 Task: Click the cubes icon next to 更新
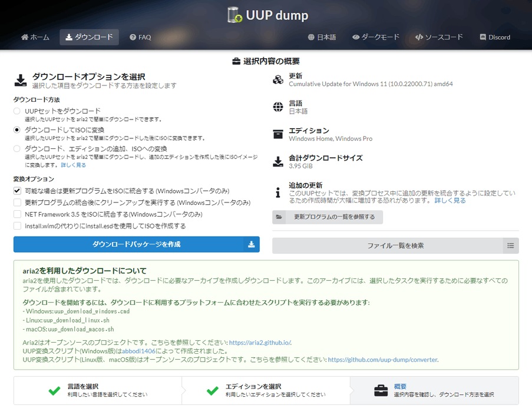coord(278,79)
